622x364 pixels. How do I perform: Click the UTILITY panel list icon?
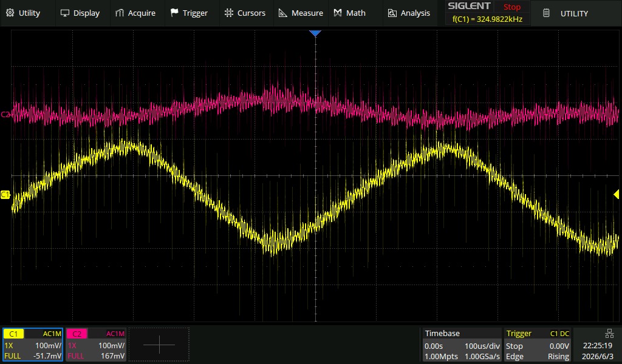546,13
